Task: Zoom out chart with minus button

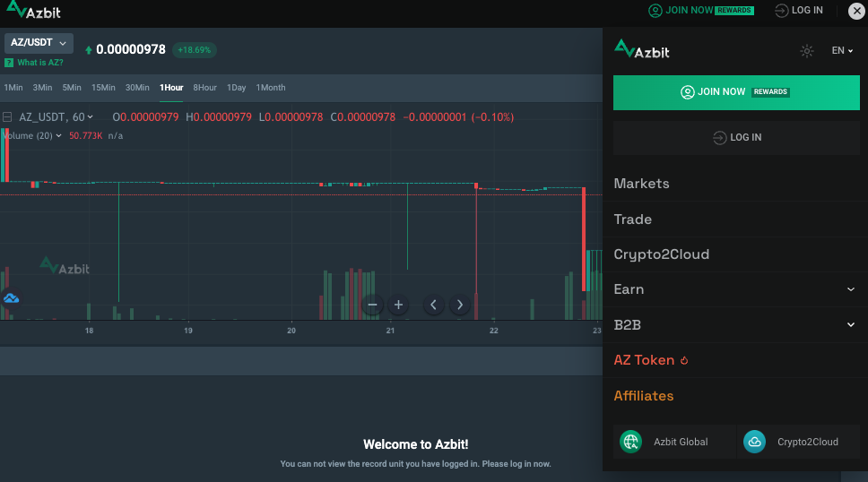Action: (x=372, y=305)
